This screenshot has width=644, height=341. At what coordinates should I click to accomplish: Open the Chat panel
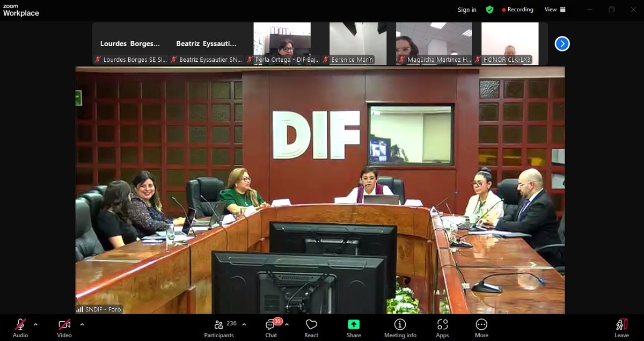pyautogui.click(x=271, y=328)
